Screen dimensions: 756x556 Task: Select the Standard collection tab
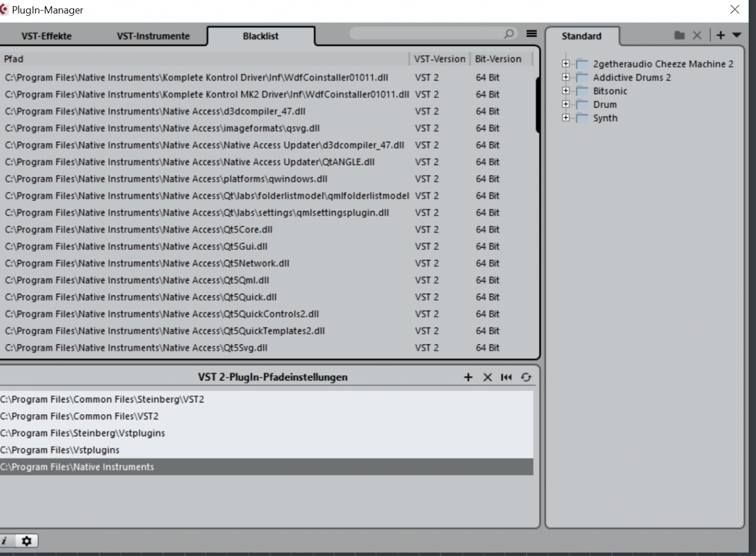pos(582,36)
